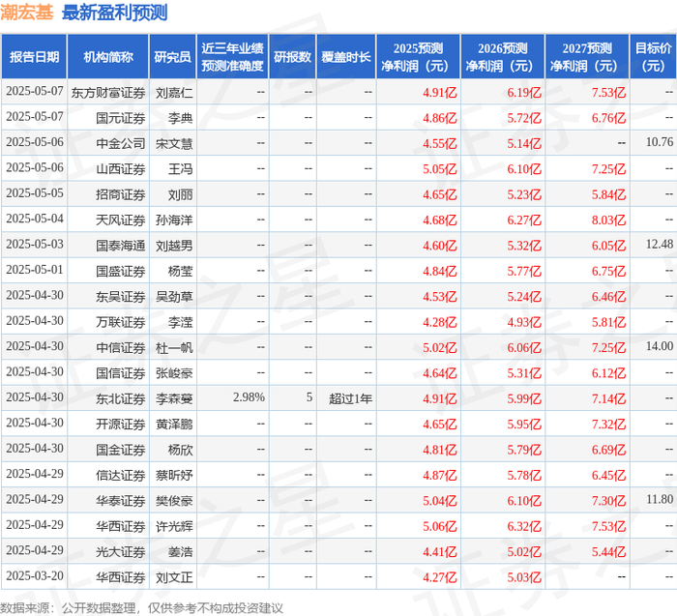
Task: Click the 研究员 column header
Action: pos(173,57)
